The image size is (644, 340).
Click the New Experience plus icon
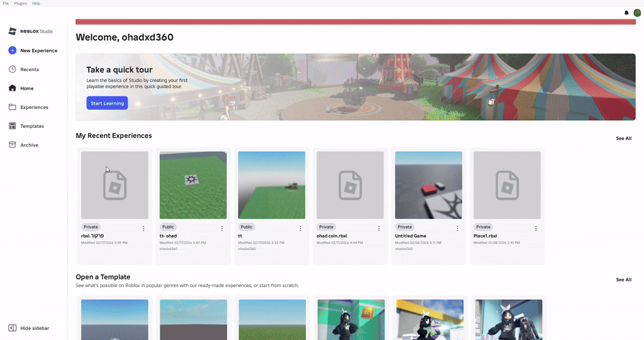click(13, 50)
